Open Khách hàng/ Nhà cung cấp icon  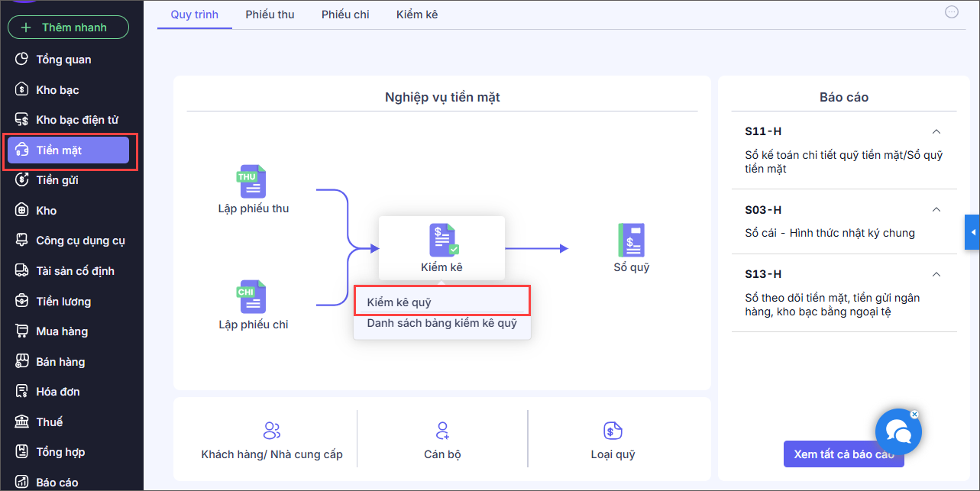272,431
